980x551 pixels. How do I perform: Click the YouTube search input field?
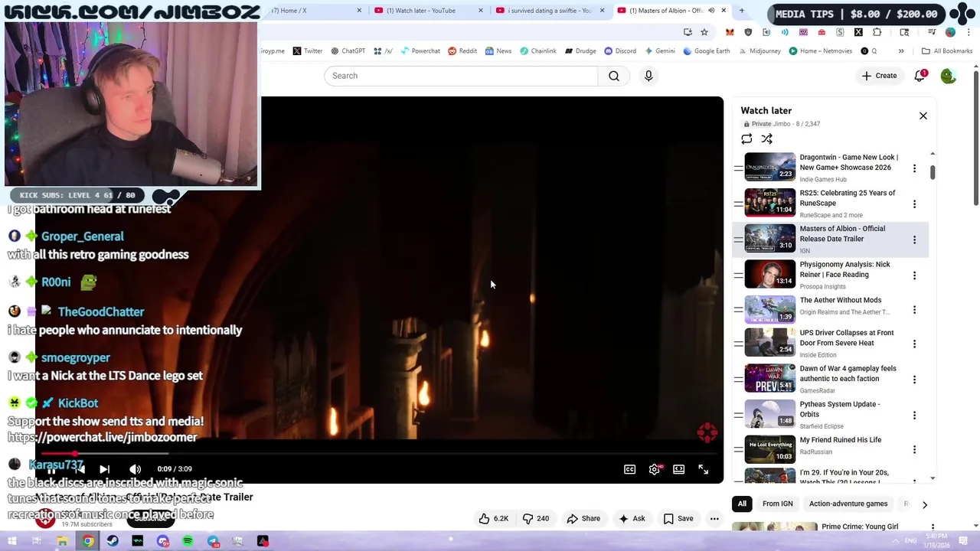coord(461,76)
